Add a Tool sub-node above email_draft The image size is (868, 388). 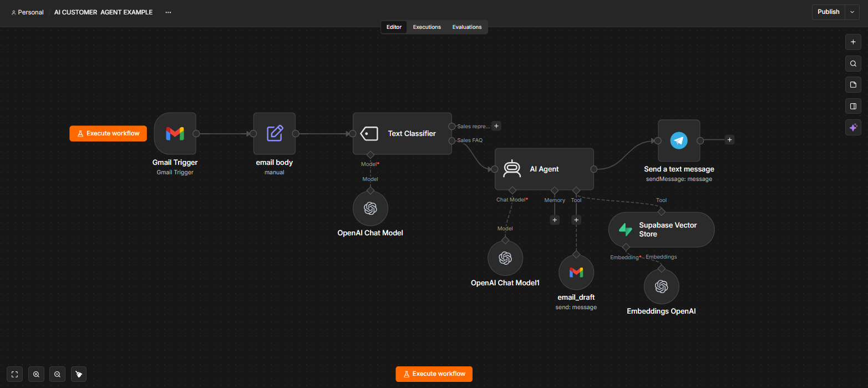coord(576,220)
